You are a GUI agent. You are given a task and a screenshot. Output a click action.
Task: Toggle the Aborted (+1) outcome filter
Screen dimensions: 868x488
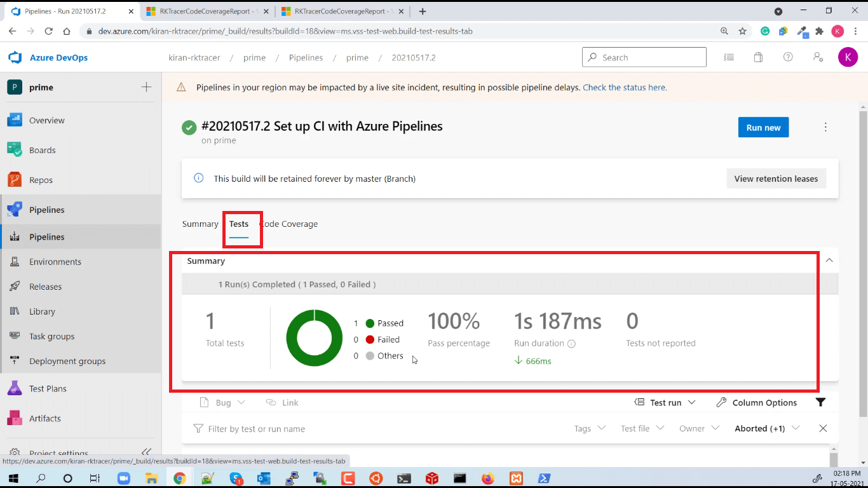tap(760, 428)
